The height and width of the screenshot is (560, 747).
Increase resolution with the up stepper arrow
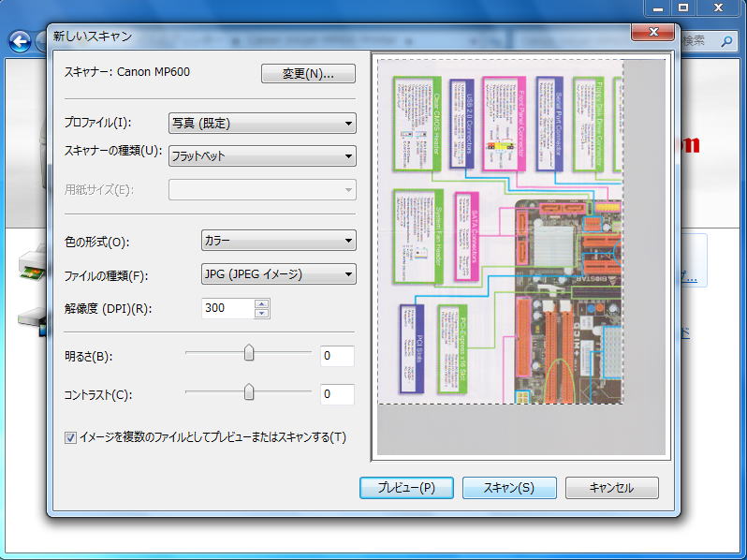[262, 303]
